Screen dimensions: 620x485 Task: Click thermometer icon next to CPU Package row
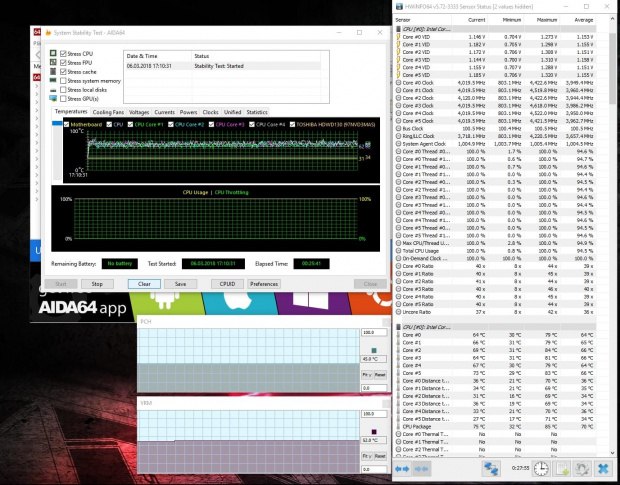pyautogui.click(x=399, y=426)
